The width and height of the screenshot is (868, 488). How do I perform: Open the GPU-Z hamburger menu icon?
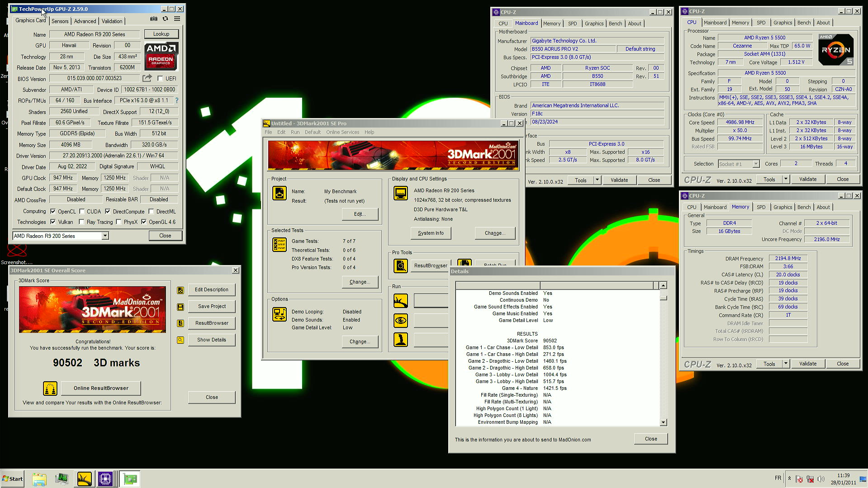(177, 19)
